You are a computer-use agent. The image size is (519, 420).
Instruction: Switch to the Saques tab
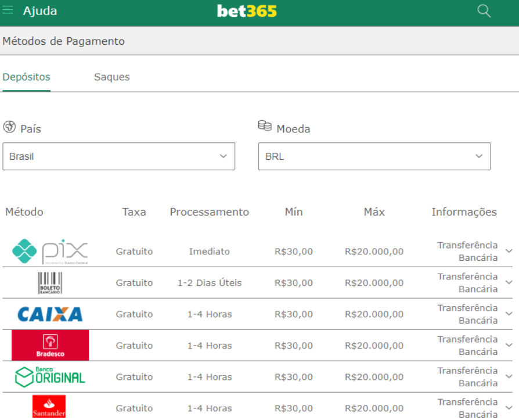pos(112,77)
